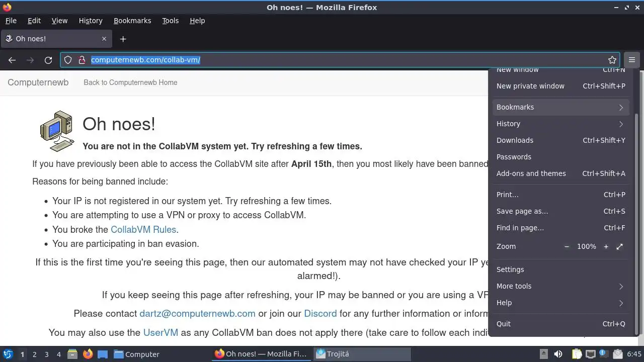
Task: Reset zoom at 100% label
Action: coord(586,246)
